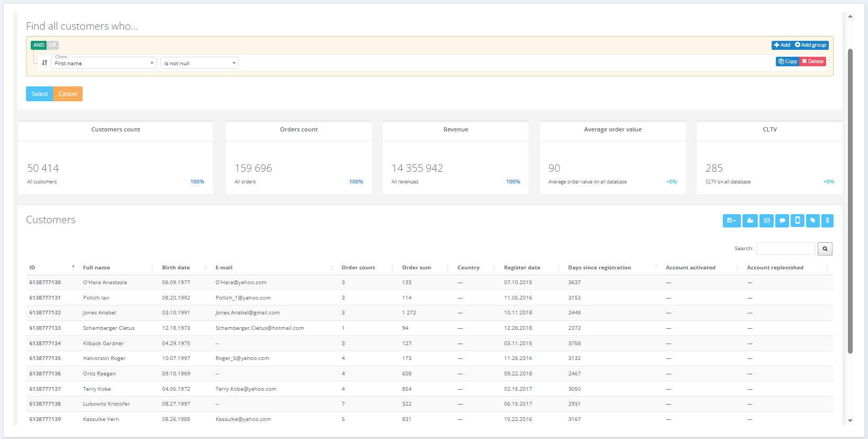Click the vertical page scrollbar

click(850, 201)
